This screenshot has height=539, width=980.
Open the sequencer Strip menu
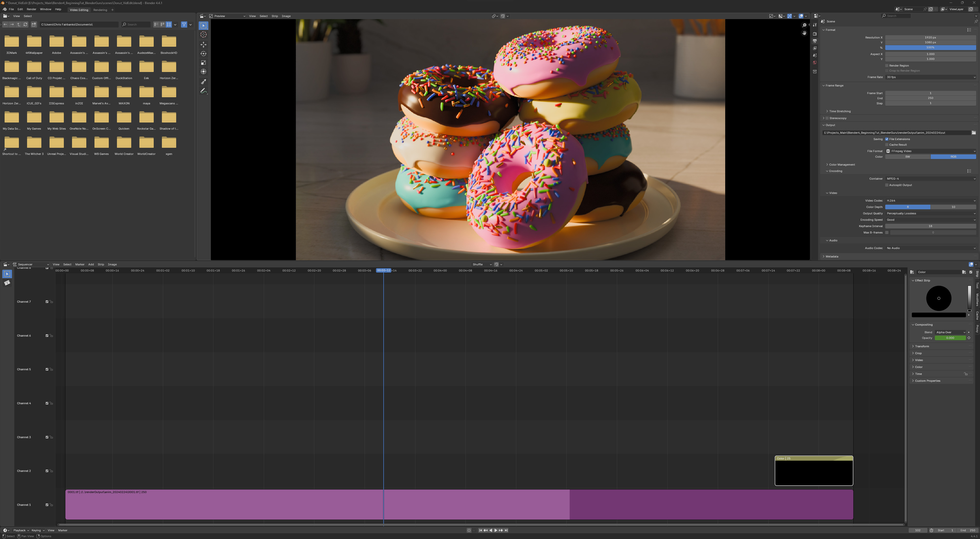(101, 265)
